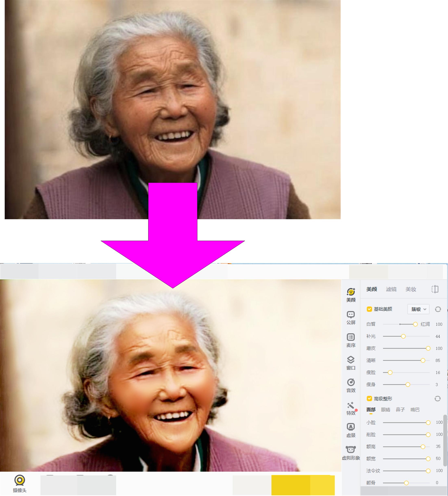The height and width of the screenshot is (496, 448).
Task: Open the 陈喉 preset dropdown
Action: coord(418,309)
